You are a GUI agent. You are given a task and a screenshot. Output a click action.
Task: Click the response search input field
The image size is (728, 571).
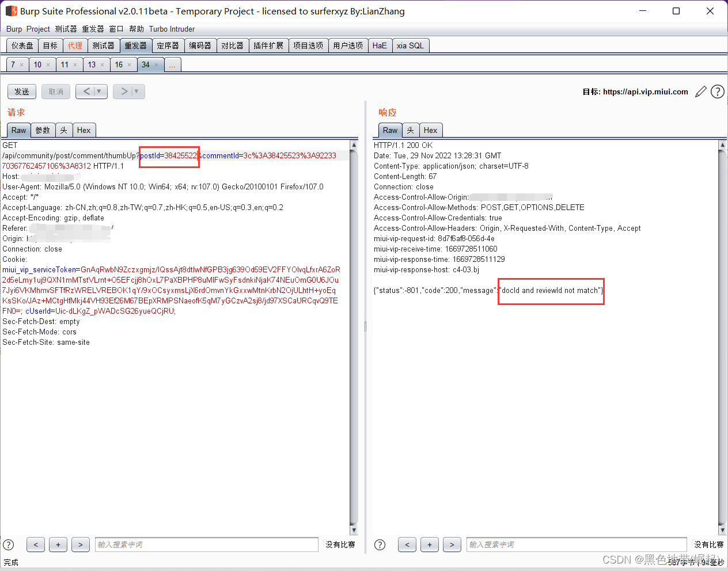coord(577,545)
